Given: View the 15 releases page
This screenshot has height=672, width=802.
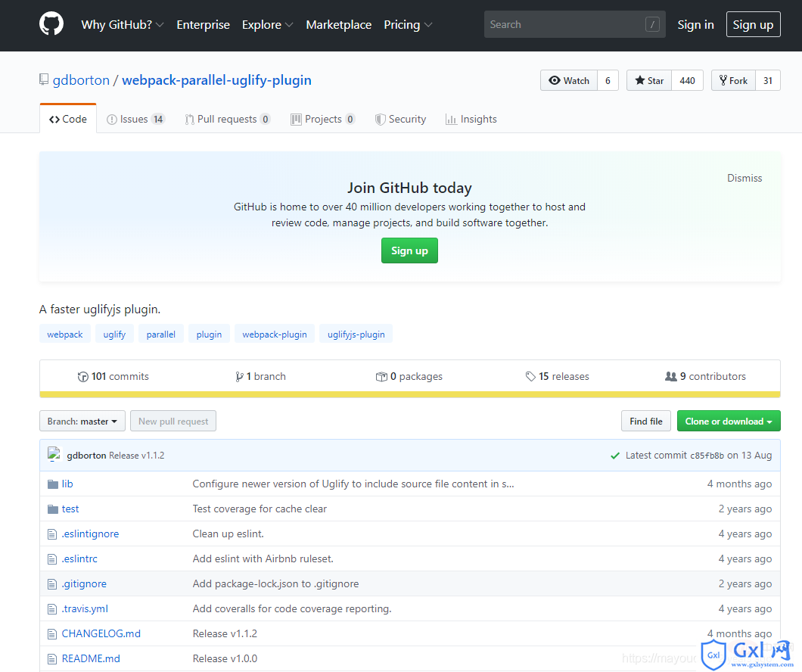Looking at the screenshot, I should point(558,376).
